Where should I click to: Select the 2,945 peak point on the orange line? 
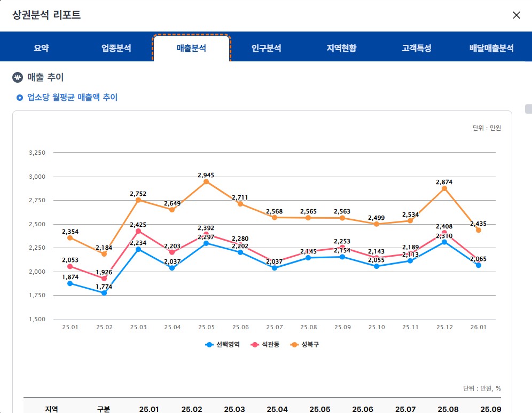coord(206,182)
